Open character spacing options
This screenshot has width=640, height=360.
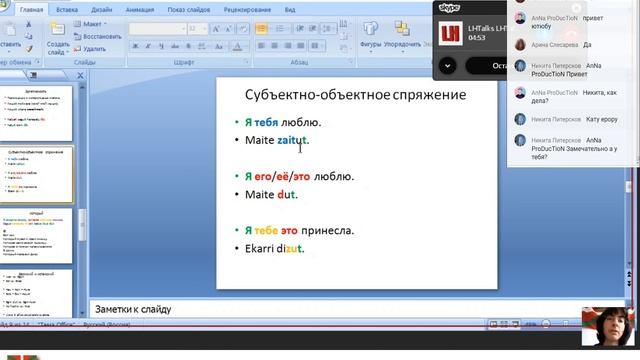[202, 46]
